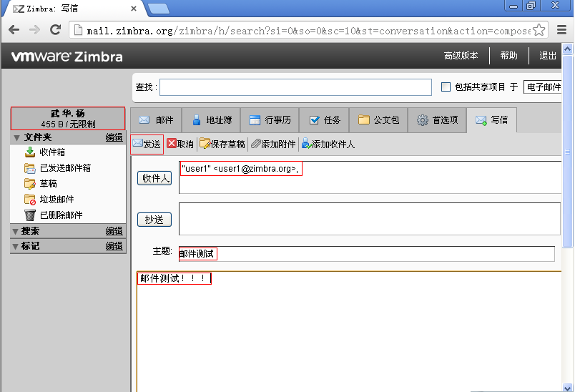The height and width of the screenshot is (392, 575).
Task: Switch to the 公文包 Briefcase tab
Action: 378,120
